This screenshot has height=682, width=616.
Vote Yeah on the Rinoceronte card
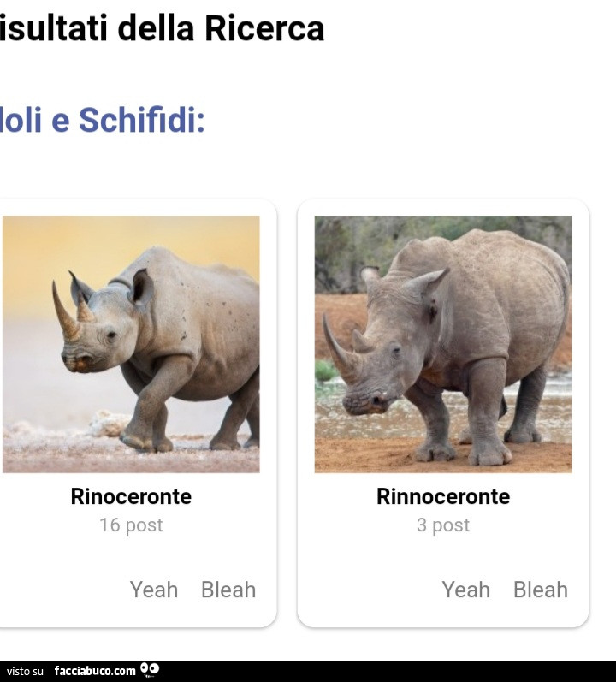point(154,590)
